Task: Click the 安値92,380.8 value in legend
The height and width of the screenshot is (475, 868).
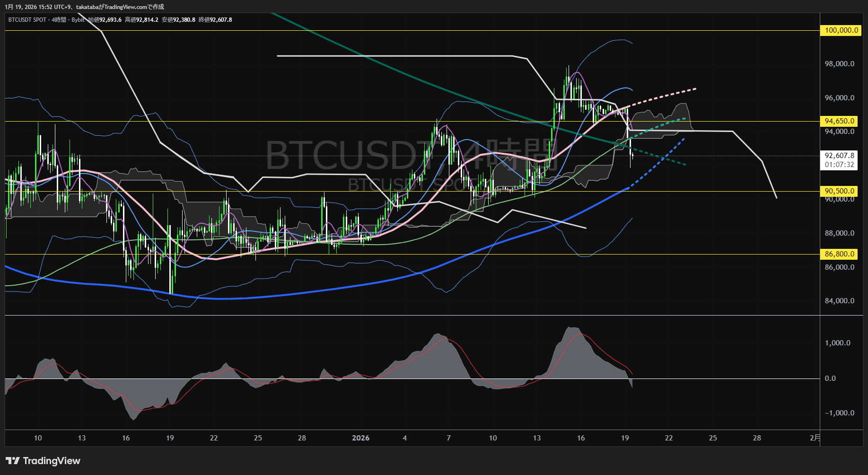Action: coord(178,20)
